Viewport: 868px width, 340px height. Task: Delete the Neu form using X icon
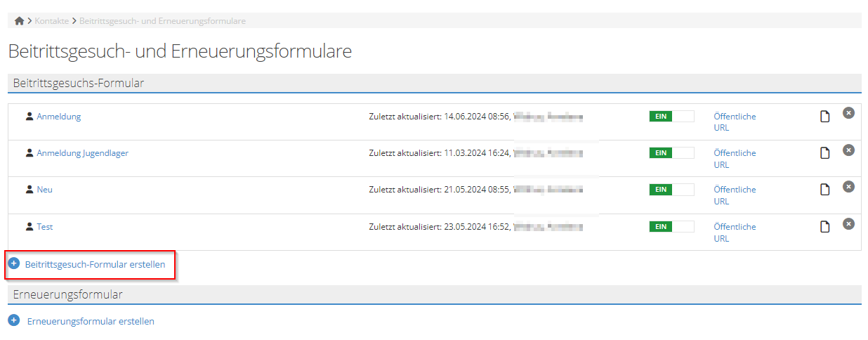(848, 186)
